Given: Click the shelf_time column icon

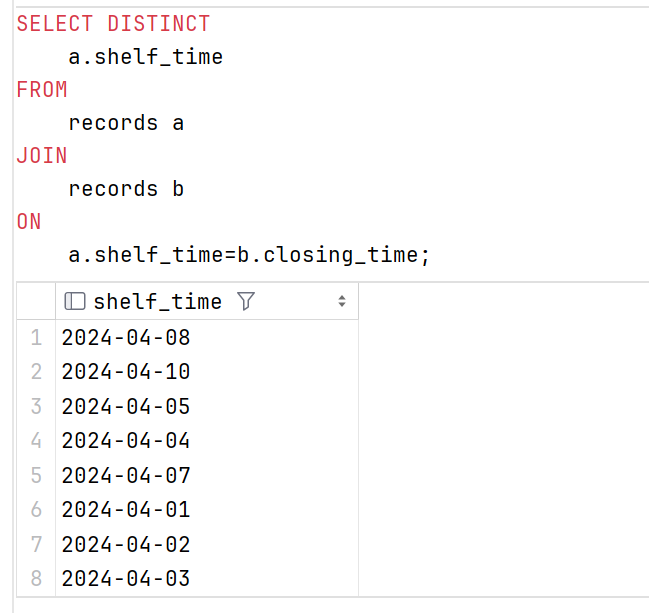Looking at the screenshot, I should 75,301.
